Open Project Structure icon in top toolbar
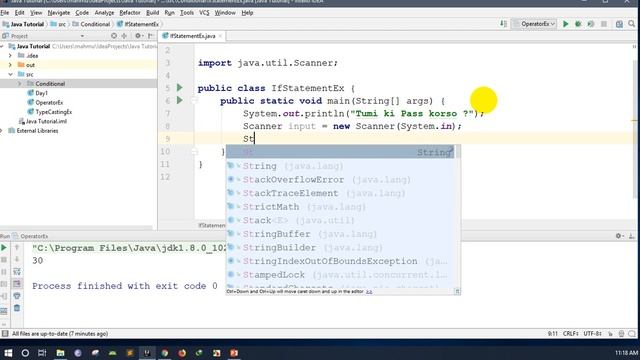 (x=619, y=24)
